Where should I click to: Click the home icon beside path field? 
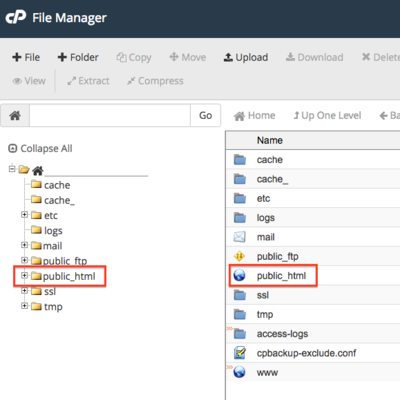point(15,116)
